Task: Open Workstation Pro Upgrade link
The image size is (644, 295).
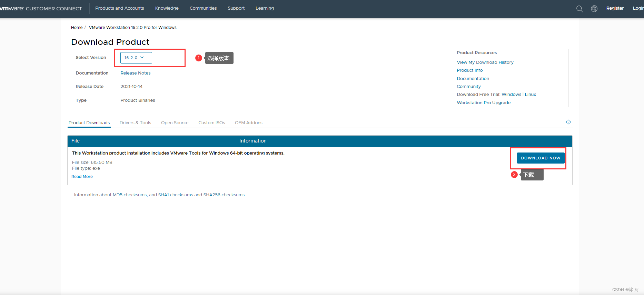Action: [484, 103]
